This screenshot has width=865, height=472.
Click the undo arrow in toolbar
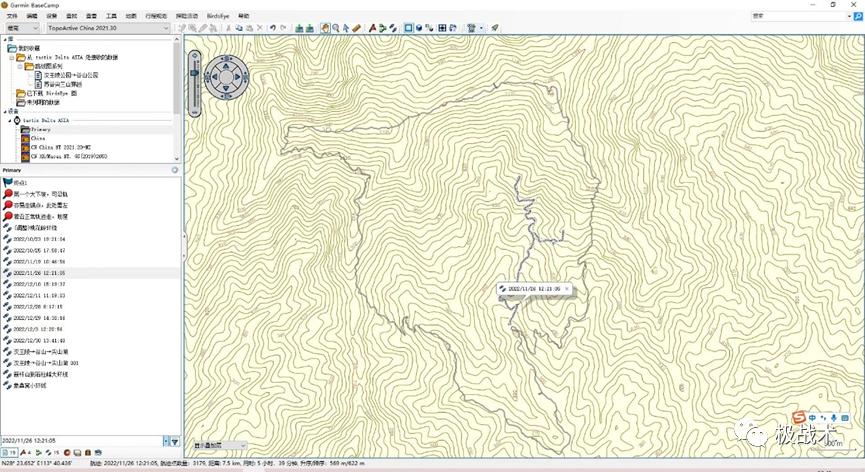point(272,28)
